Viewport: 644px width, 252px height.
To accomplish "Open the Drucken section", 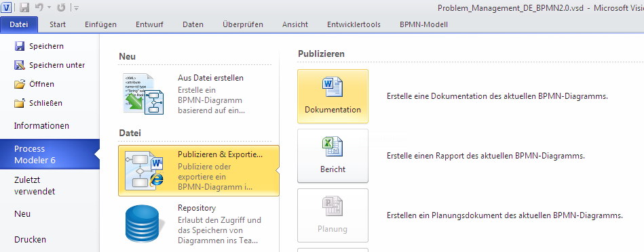I will click(x=30, y=239).
